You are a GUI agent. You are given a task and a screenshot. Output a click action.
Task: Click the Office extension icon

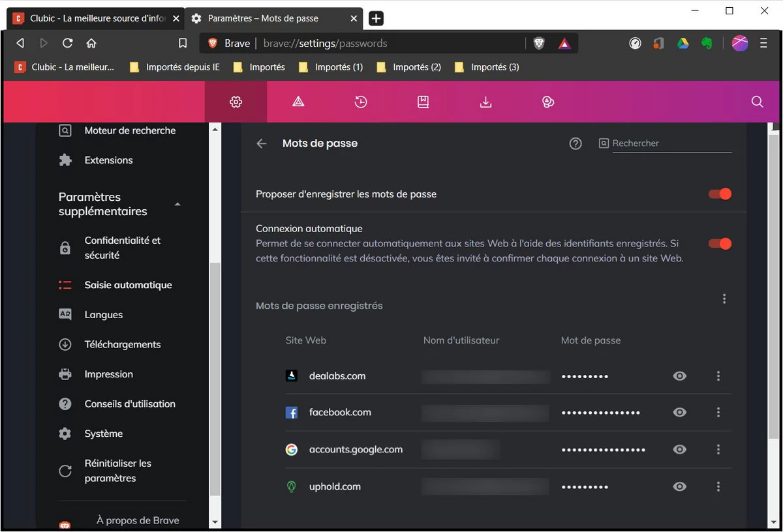point(659,44)
